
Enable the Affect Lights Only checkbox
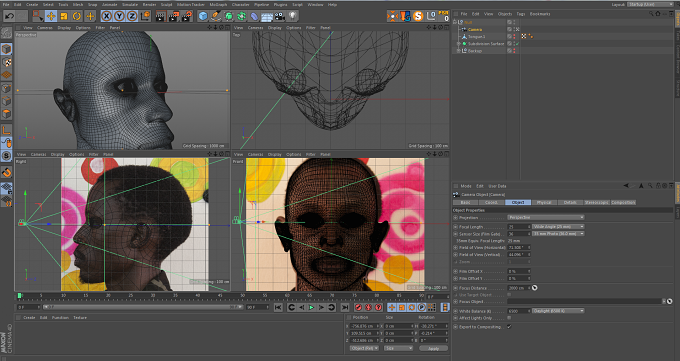click(509, 318)
